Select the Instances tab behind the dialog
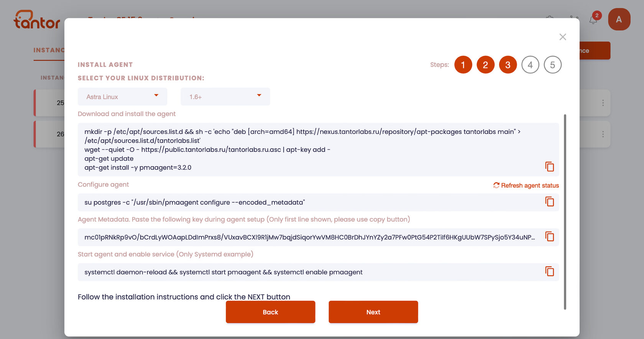The height and width of the screenshot is (339, 644). click(49, 50)
